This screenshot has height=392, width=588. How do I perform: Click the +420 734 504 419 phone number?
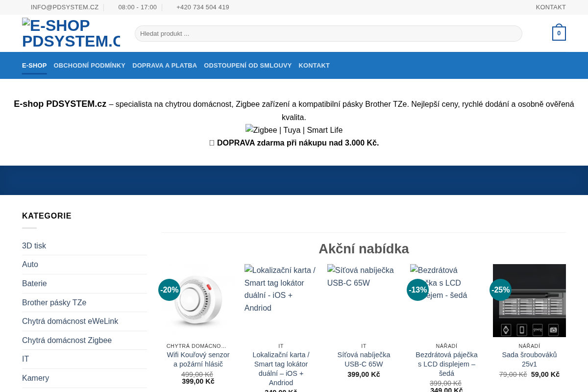203,7
